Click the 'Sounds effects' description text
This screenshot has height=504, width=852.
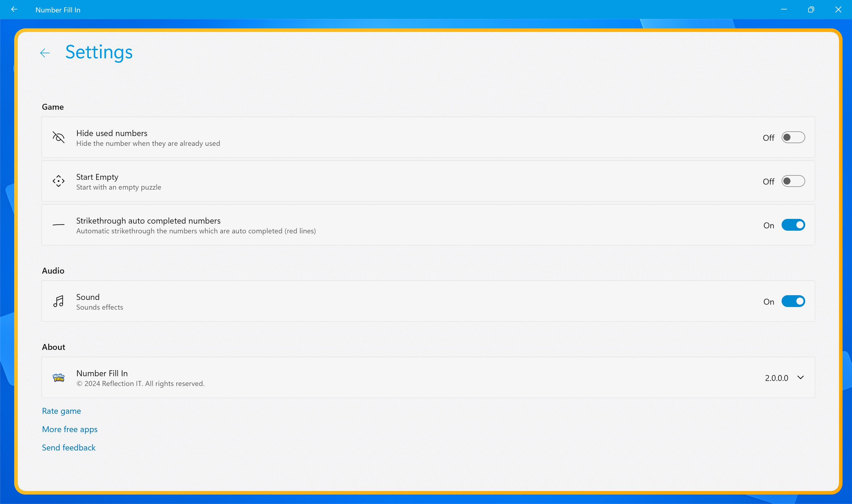click(99, 307)
